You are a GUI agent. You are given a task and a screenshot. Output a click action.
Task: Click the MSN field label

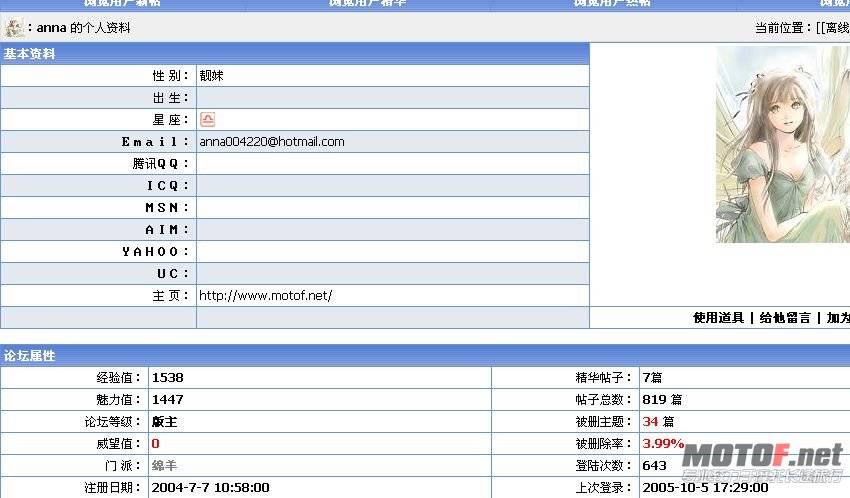point(167,208)
